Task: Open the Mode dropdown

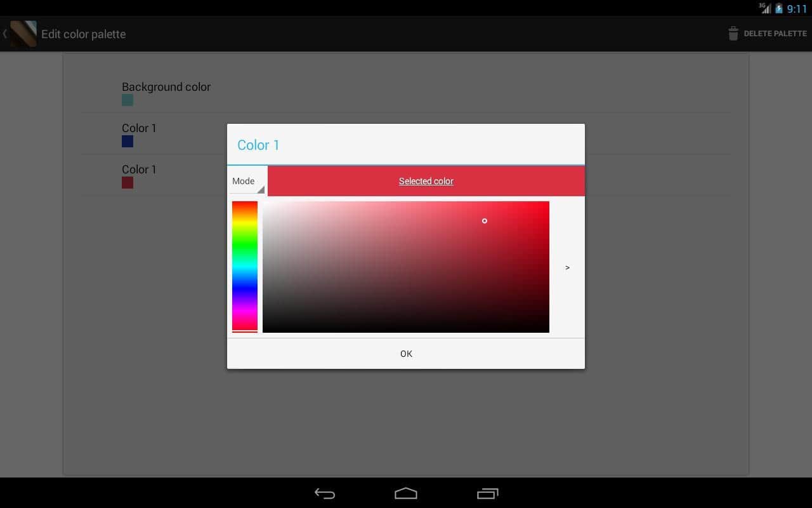Action: [247, 182]
